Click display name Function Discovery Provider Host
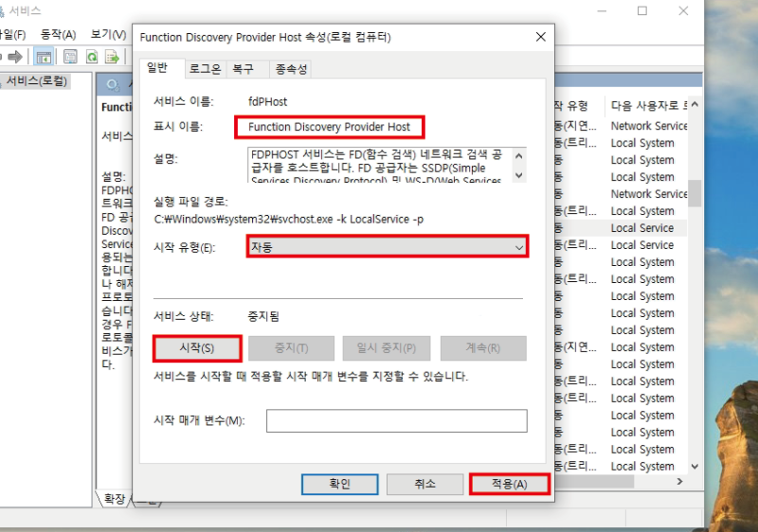758x532 pixels. pyautogui.click(x=329, y=127)
